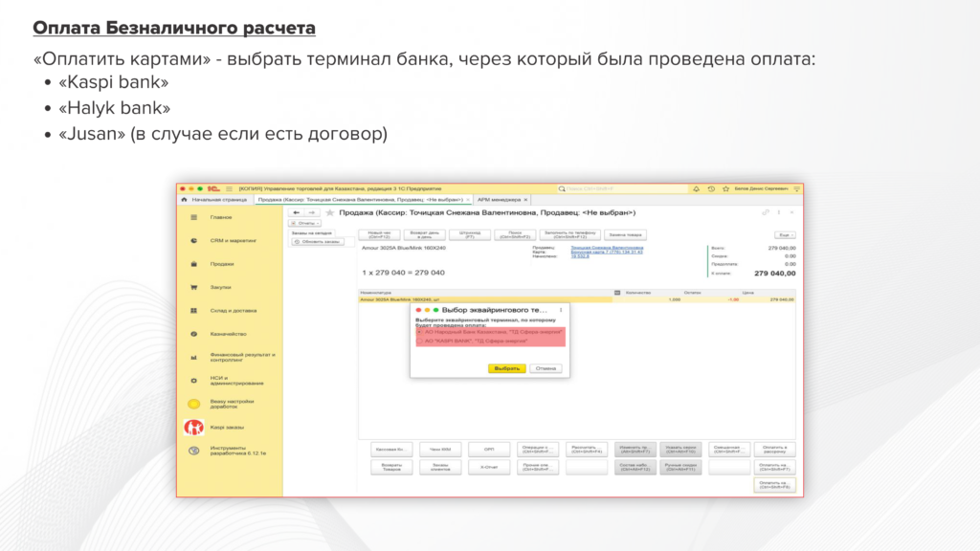
Task: Click the Казначейство icon
Action: click(193, 334)
